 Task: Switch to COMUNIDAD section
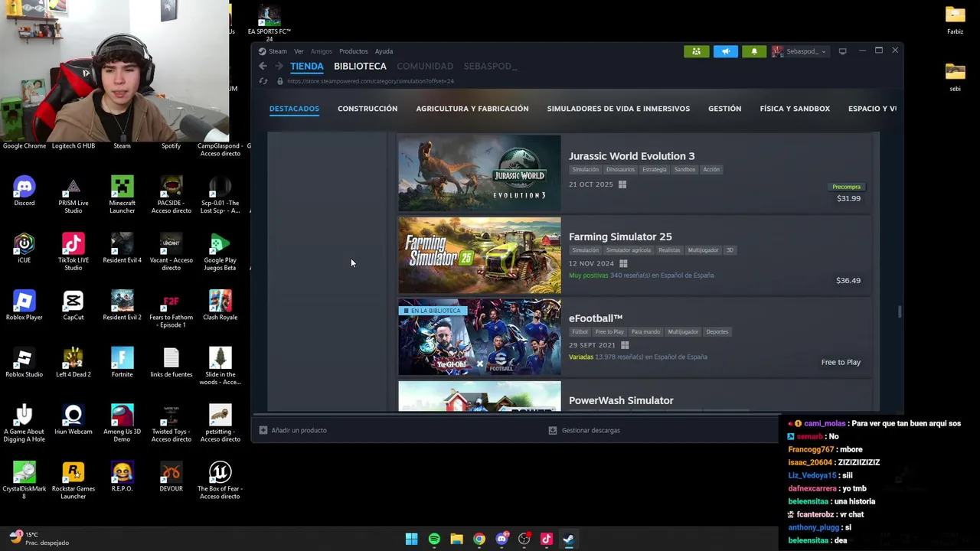pos(425,67)
